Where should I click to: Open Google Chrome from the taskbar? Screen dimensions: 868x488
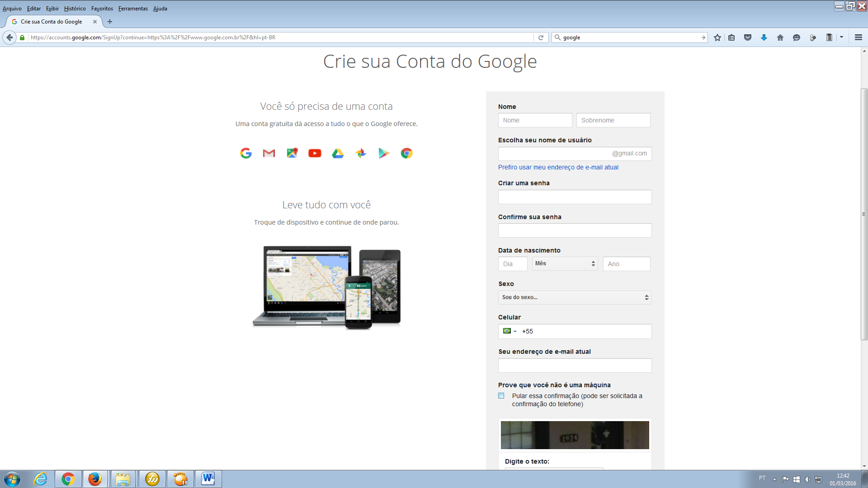click(68, 479)
